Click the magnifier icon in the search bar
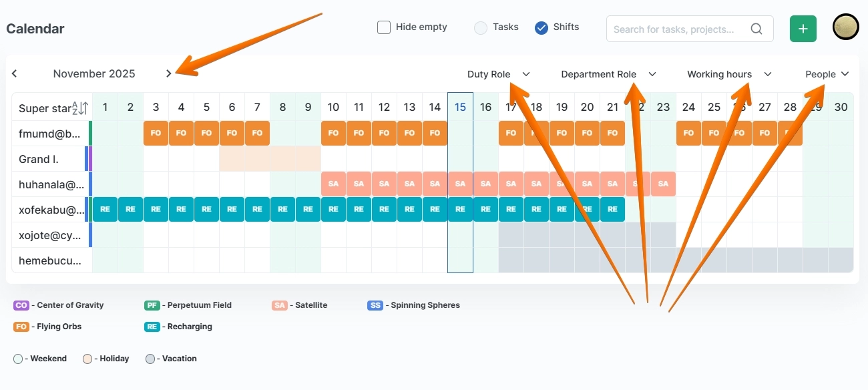The image size is (868, 390). coord(756,29)
